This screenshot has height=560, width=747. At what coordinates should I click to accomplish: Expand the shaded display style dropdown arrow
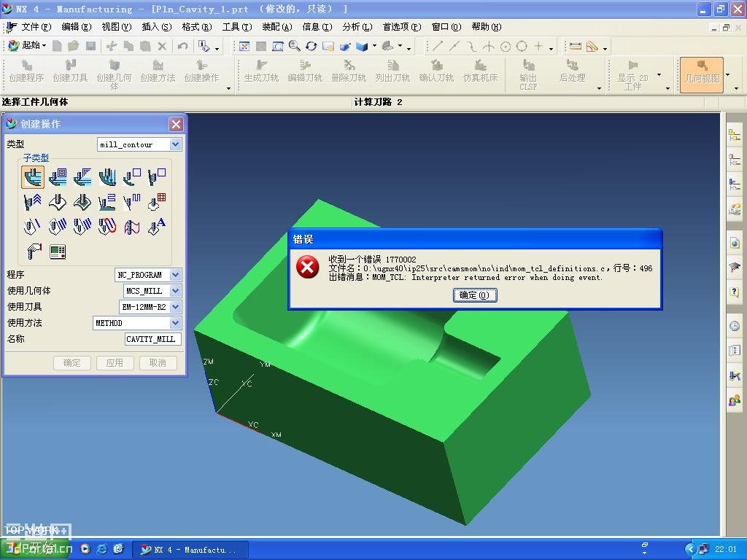pyautogui.click(x=374, y=46)
